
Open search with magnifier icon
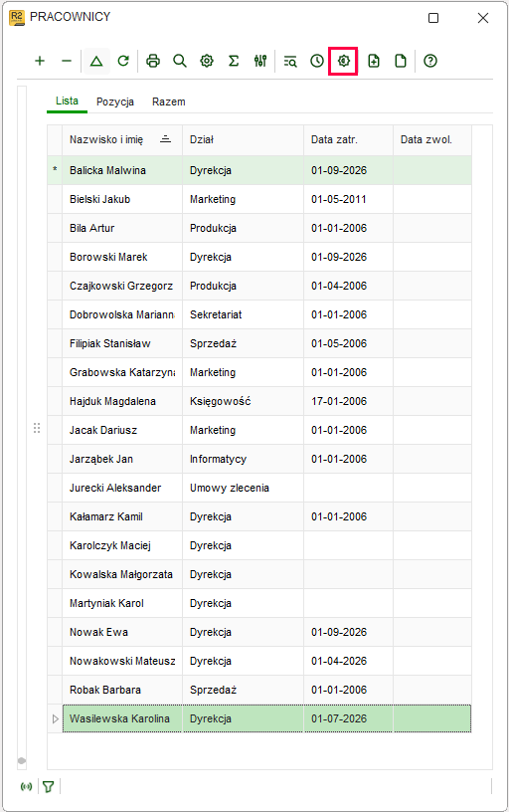(180, 61)
